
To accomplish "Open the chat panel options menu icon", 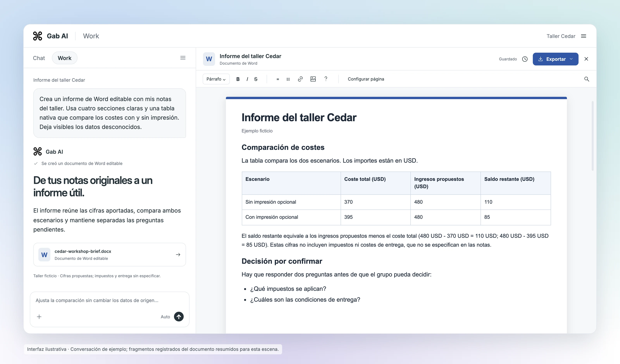I will coord(183,58).
